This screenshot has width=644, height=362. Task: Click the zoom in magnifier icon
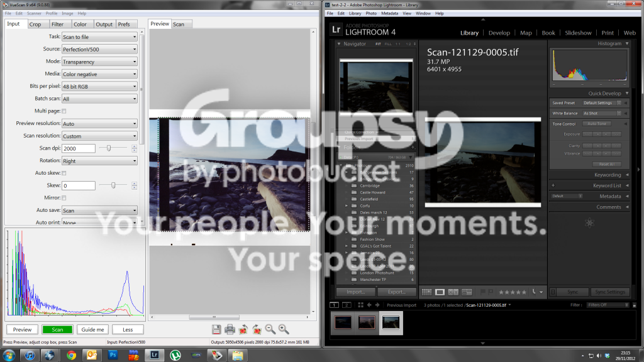tap(284, 329)
